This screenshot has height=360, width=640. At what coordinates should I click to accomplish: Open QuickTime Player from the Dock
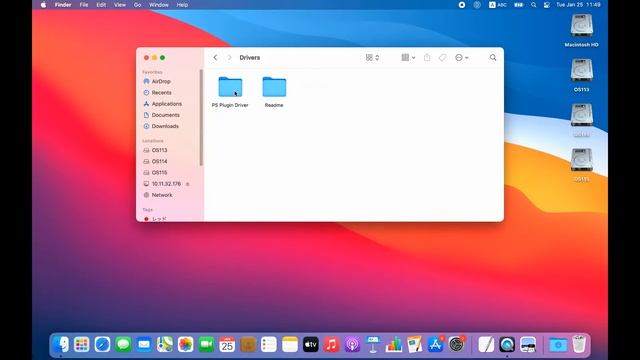tap(507, 344)
